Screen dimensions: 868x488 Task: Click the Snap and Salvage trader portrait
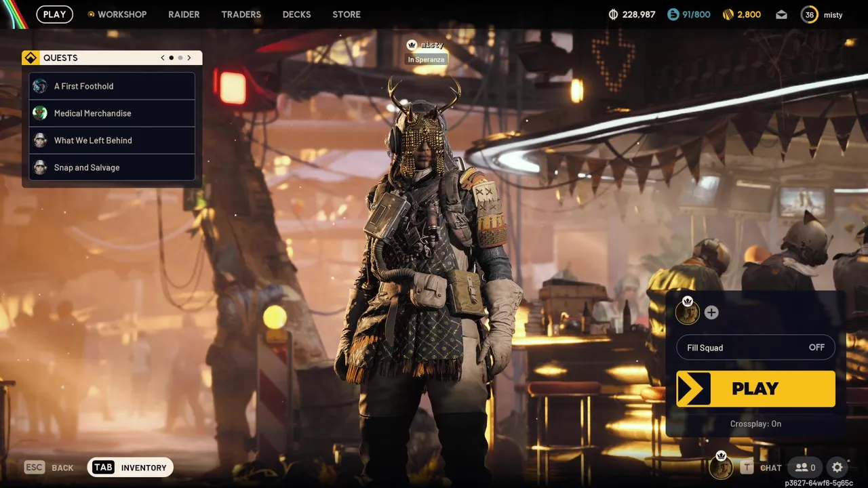point(40,167)
